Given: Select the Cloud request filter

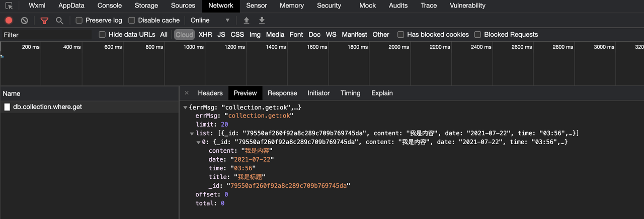Looking at the screenshot, I should point(184,35).
